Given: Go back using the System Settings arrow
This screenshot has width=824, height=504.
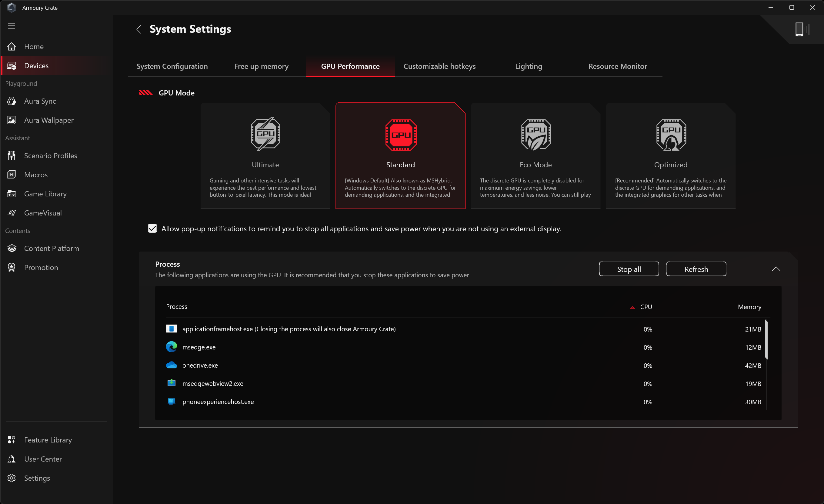Looking at the screenshot, I should pyautogui.click(x=139, y=29).
